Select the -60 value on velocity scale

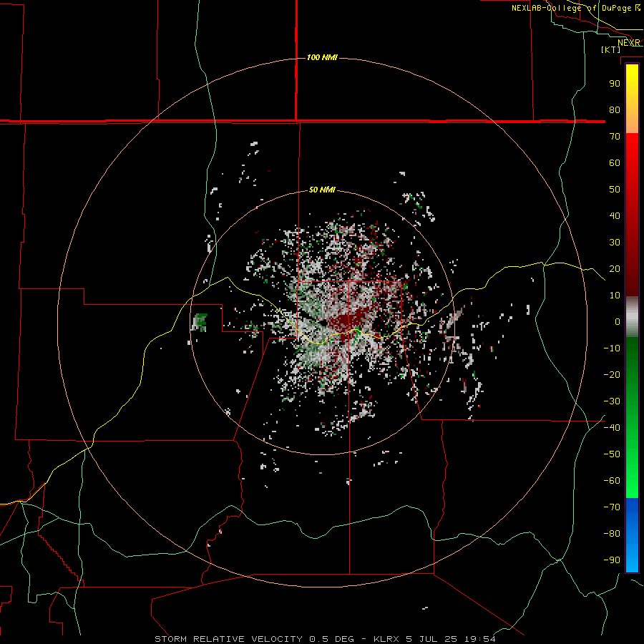pos(612,481)
